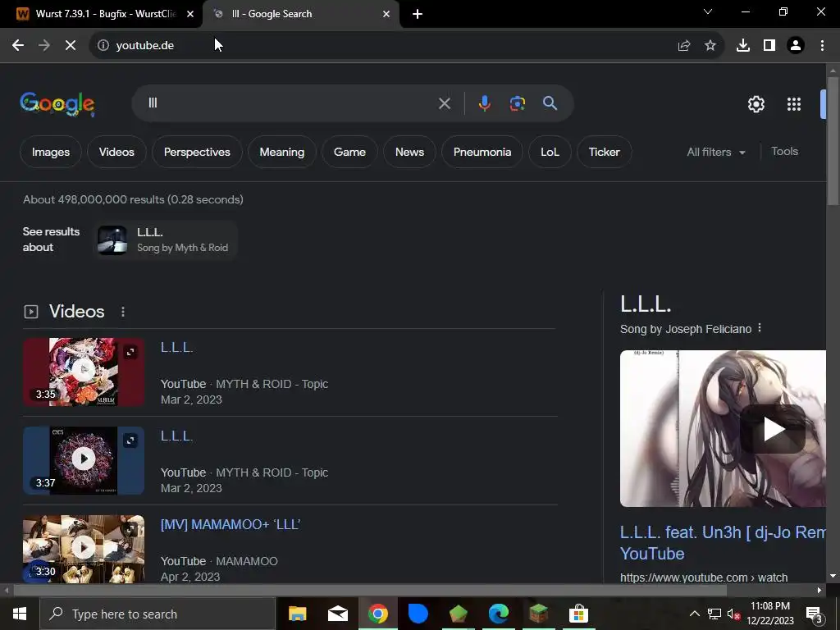Viewport: 840px width, 630px height.
Task: Go to Google home via logo
Action: click(x=57, y=104)
